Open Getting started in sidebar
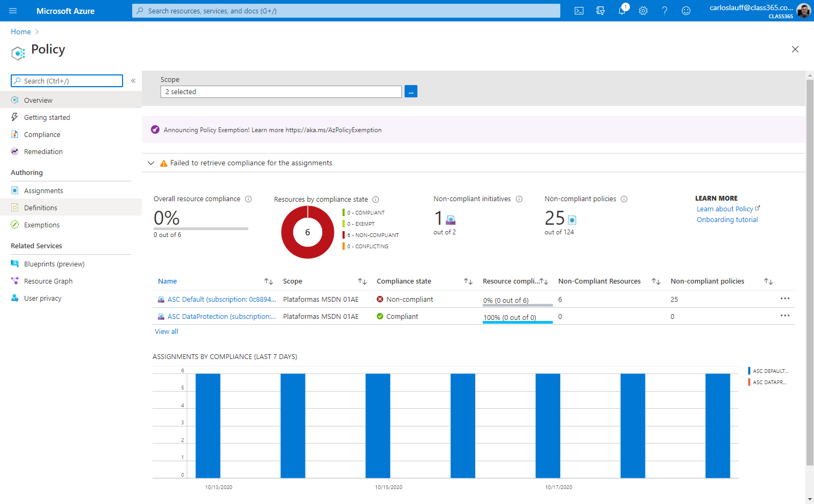 71,117
